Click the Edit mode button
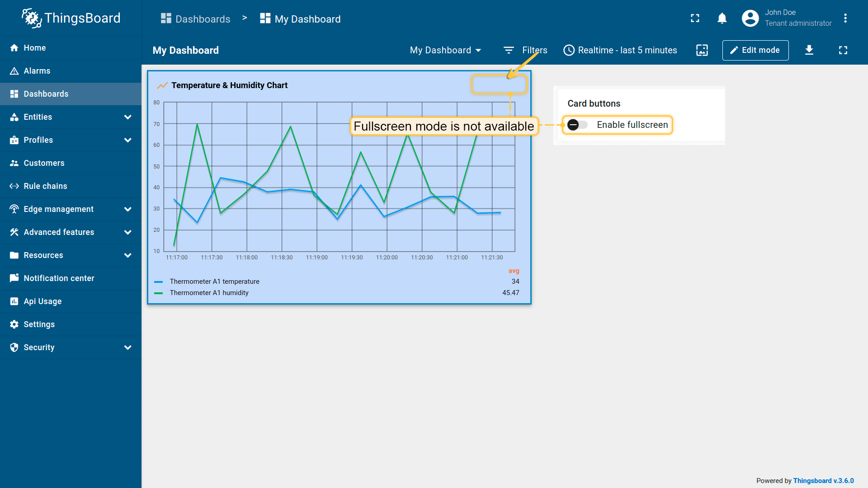This screenshot has height=488, width=868. pos(755,50)
